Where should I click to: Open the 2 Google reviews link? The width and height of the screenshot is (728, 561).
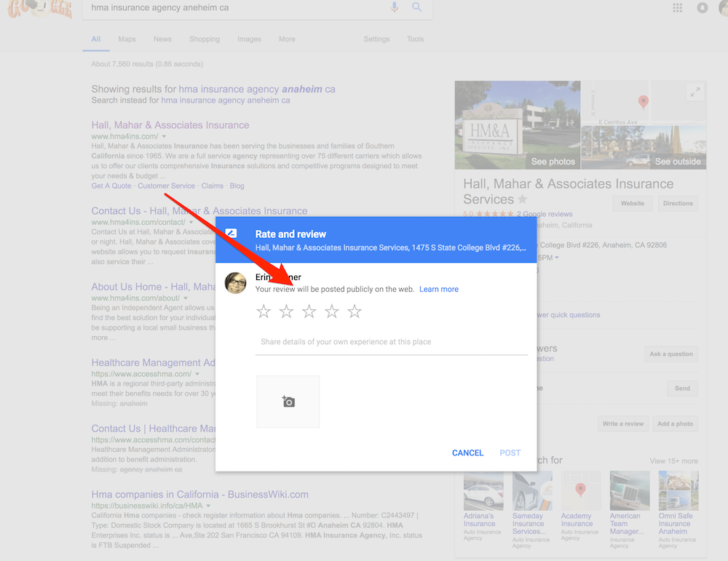click(545, 214)
